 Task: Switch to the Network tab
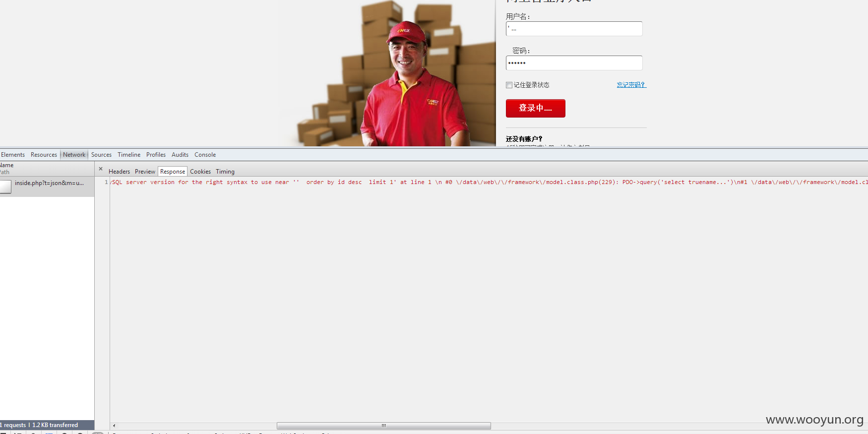click(74, 155)
